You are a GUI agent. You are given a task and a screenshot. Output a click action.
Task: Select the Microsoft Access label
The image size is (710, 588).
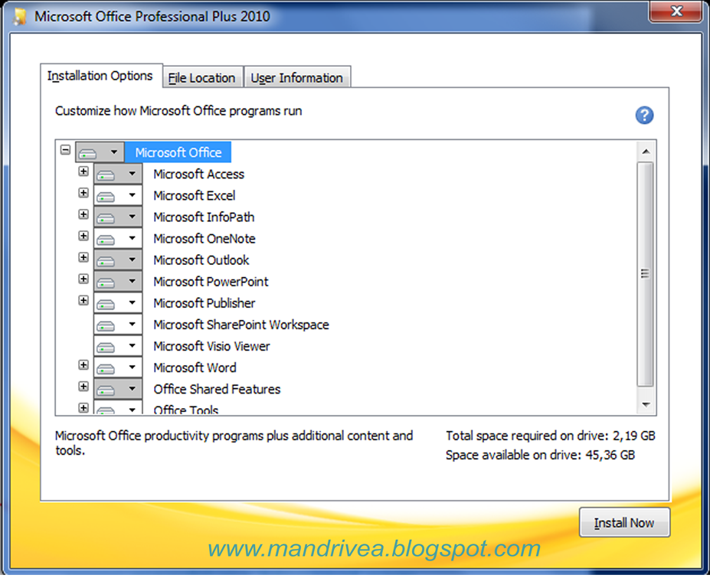coord(199,175)
